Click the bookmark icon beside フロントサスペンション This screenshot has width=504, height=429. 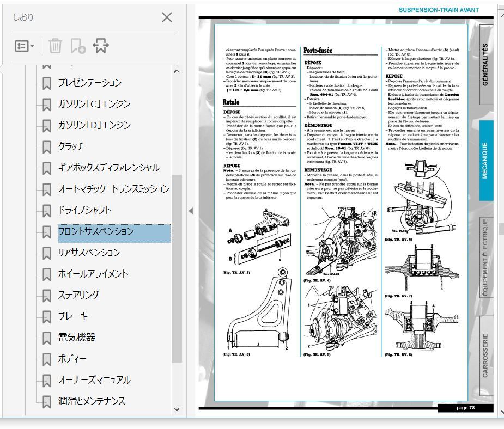(x=47, y=232)
